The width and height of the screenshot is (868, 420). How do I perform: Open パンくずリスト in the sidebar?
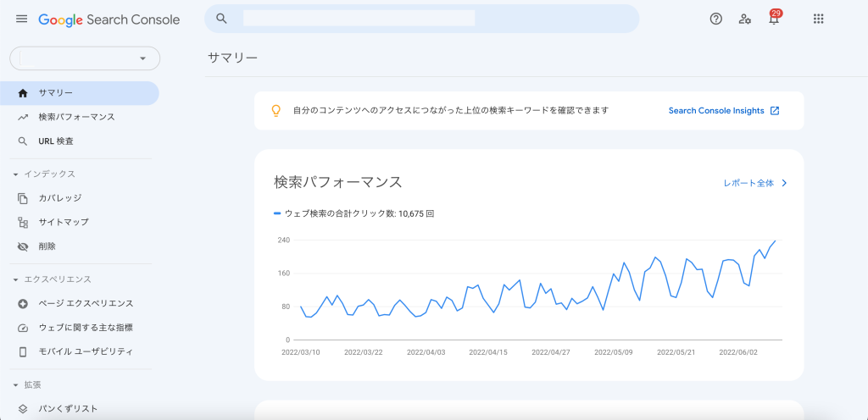79,409
